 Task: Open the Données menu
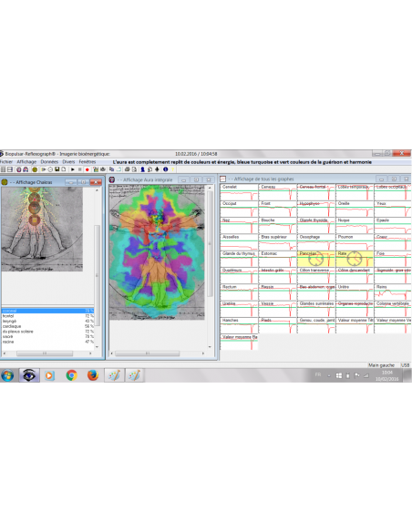(x=49, y=162)
